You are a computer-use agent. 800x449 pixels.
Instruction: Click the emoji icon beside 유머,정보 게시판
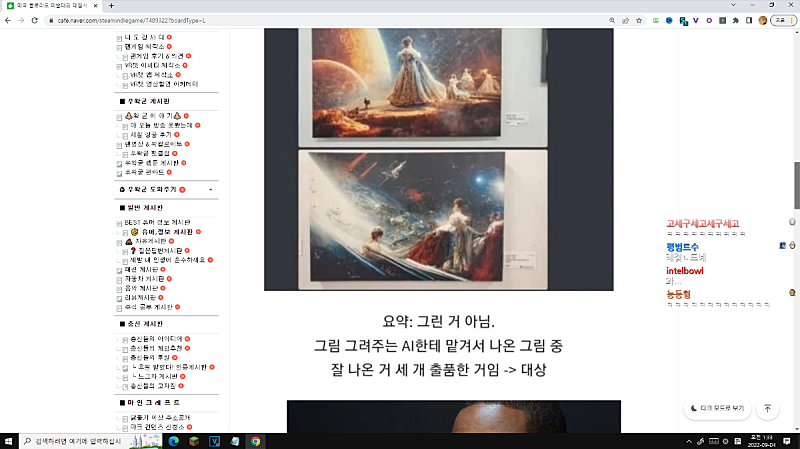(135, 232)
